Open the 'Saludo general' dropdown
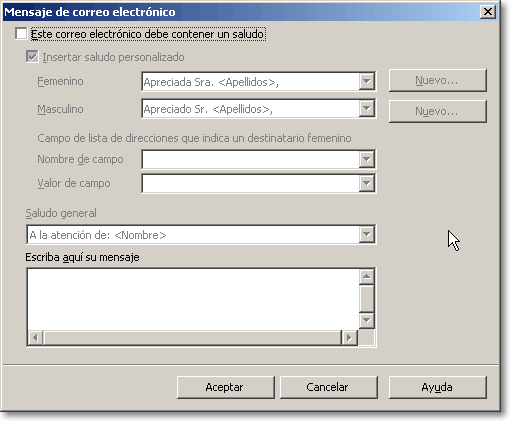This screenshot has width=510, height=421. pos(366,235)
